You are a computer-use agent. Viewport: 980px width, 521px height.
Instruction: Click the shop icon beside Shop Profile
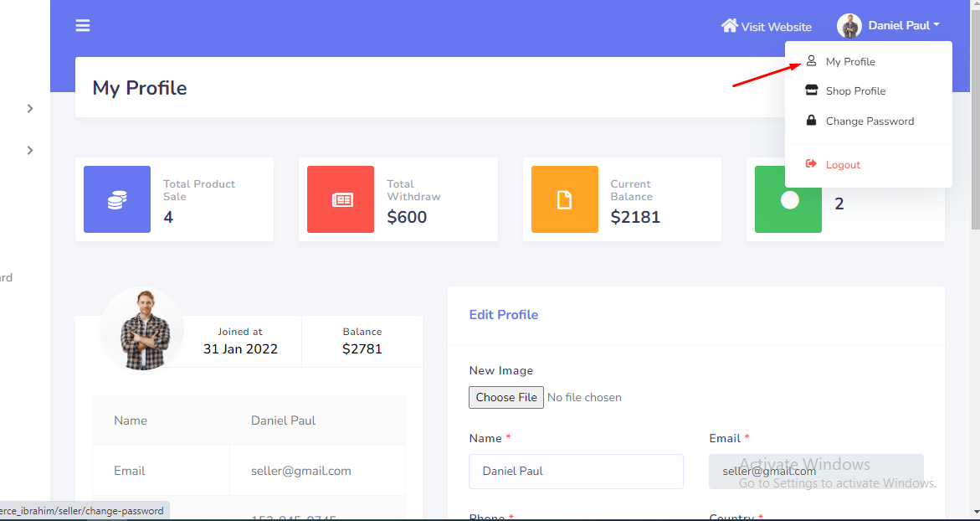point(811,90)
